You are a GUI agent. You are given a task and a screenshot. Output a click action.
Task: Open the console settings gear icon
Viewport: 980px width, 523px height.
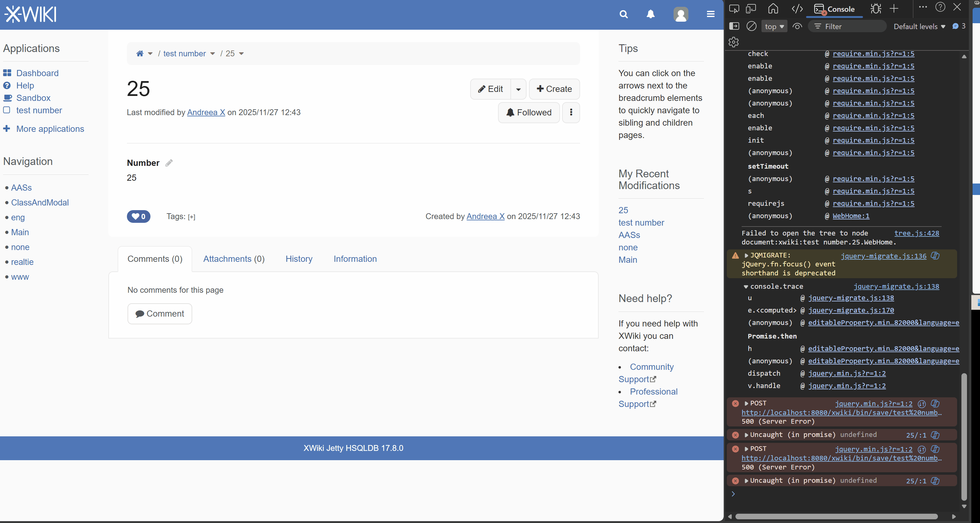734,42
